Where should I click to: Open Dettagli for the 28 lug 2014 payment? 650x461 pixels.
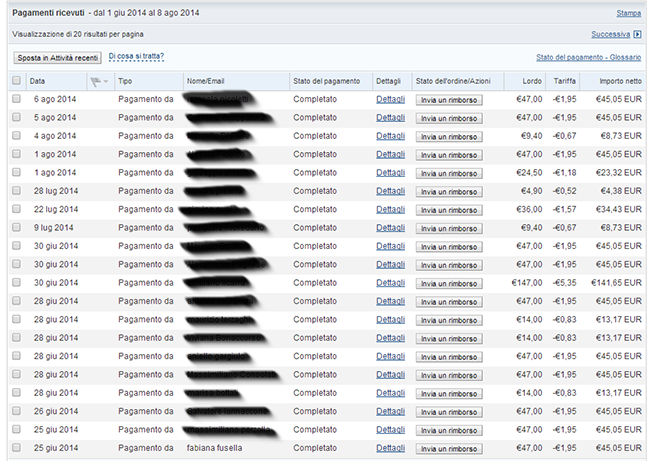click(390, 191)
